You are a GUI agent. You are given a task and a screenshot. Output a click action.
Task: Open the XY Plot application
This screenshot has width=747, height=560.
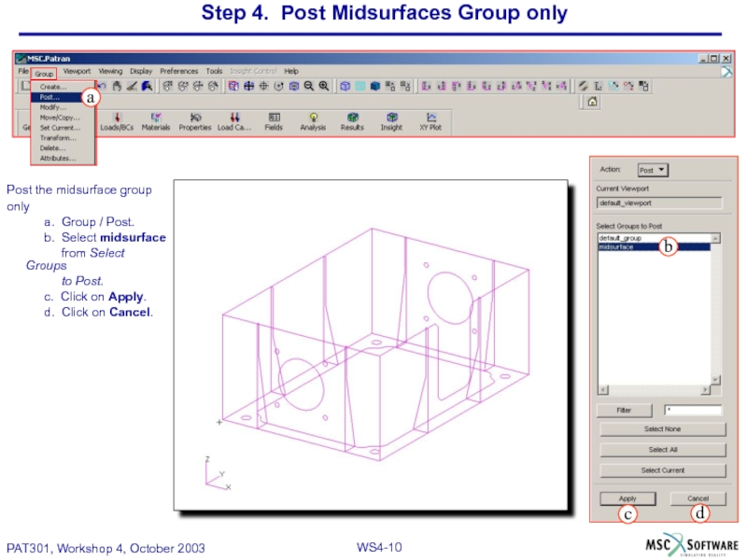coord(430,122)
